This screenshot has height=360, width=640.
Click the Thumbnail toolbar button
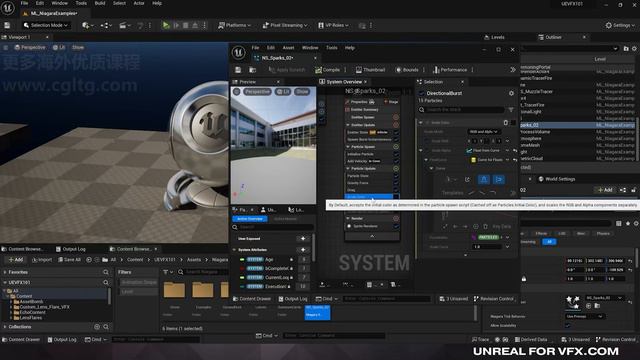click(370, 70)
